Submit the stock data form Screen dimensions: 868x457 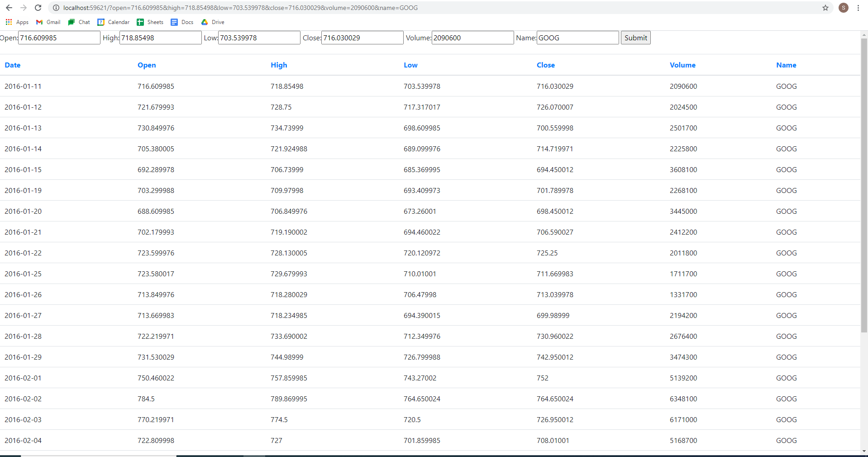(635, 38)
